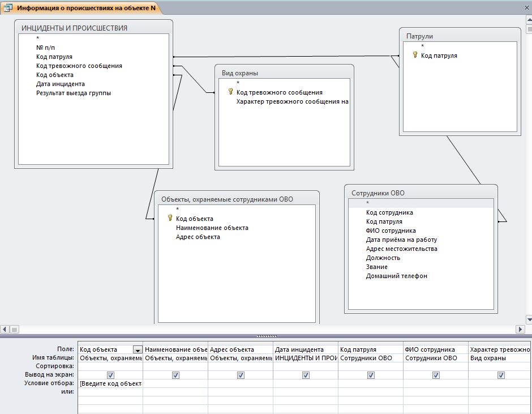532x414 pixels.
Task: Click the 'Адрес объекта' field cell in grid
Action: (x=241, y=349)
